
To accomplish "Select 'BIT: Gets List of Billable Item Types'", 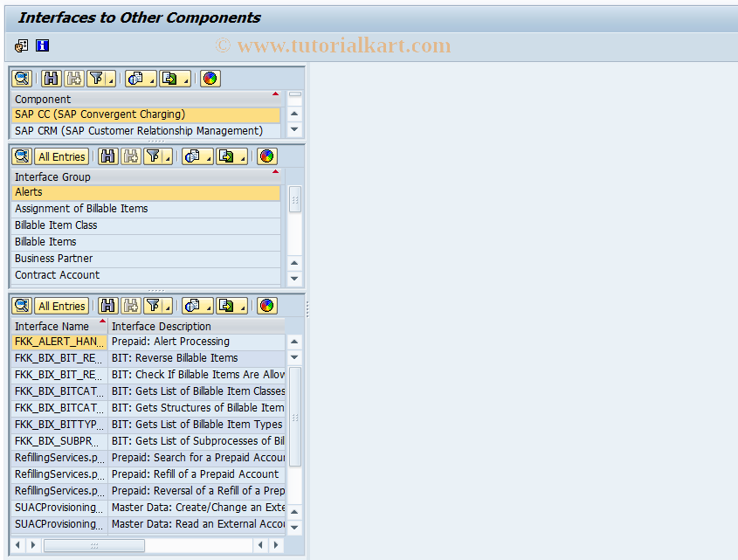I will 197,425.
